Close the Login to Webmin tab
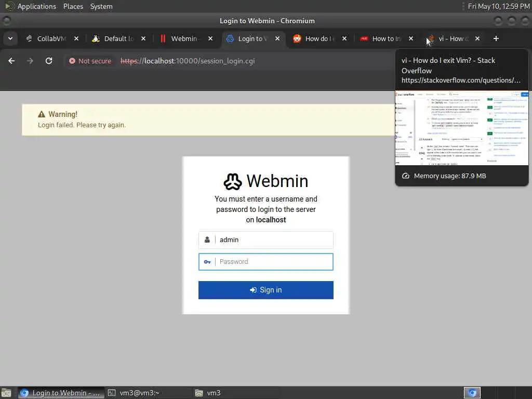 [x=277, y=38]
